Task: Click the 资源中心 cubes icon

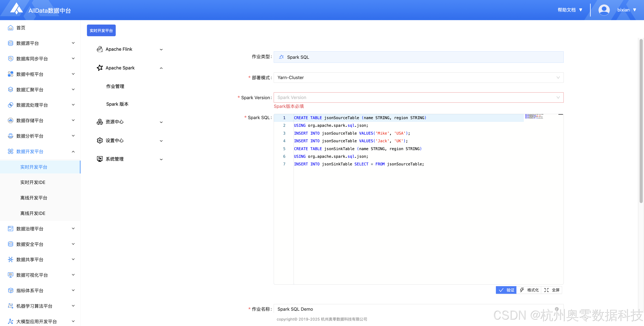Action: (100, 122)
